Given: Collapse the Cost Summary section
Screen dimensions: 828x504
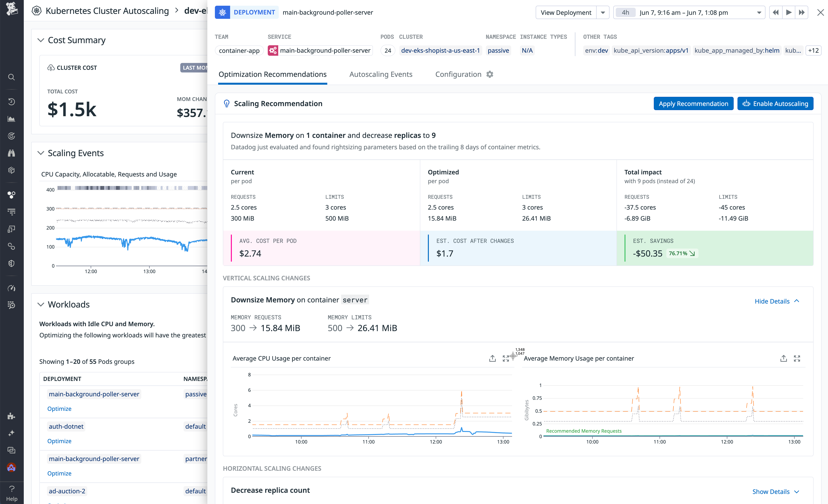Looking at the screenshot, I should pos(41,40).
